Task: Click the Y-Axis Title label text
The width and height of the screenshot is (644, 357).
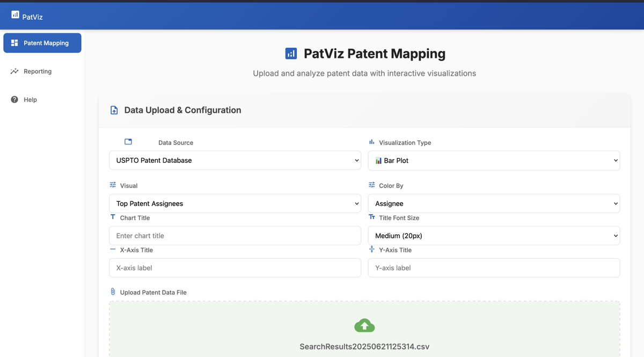Action: 396,250
